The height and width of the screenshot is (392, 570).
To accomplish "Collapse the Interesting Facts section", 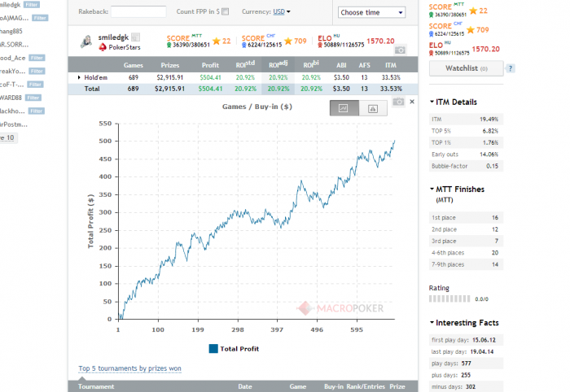I will (x=432, y=322).
